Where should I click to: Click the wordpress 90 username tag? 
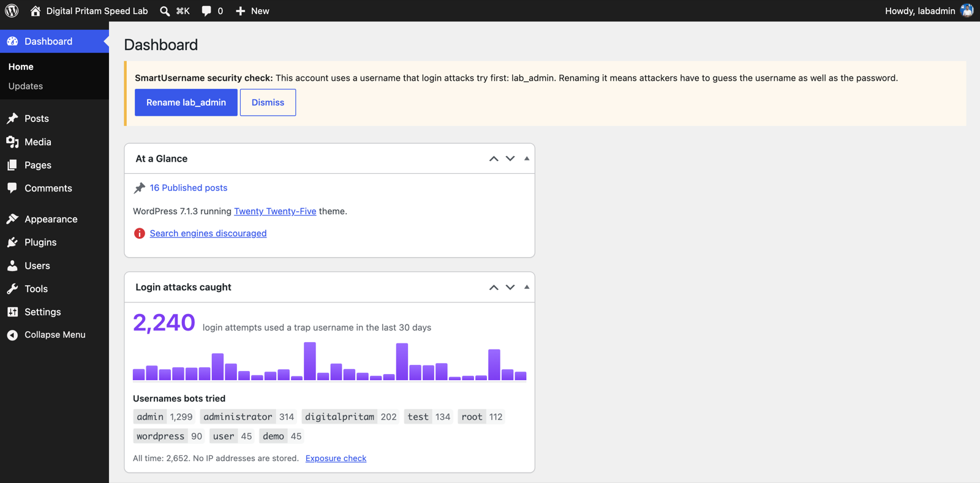tap(168, 436)
